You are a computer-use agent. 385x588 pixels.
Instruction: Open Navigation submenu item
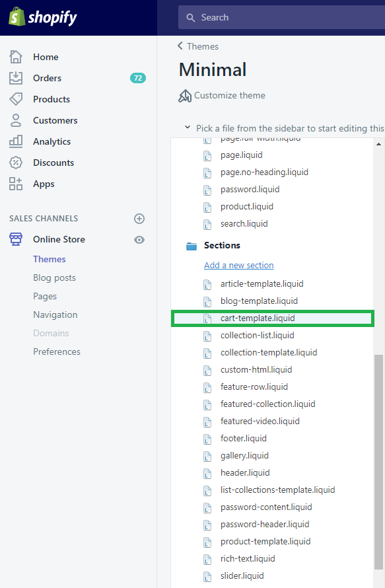tap(55, 314)
